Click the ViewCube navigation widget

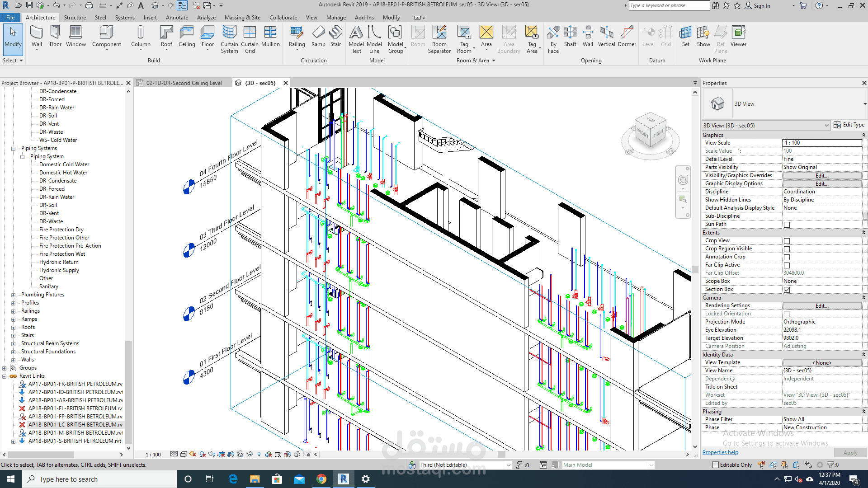pos(650,131)
